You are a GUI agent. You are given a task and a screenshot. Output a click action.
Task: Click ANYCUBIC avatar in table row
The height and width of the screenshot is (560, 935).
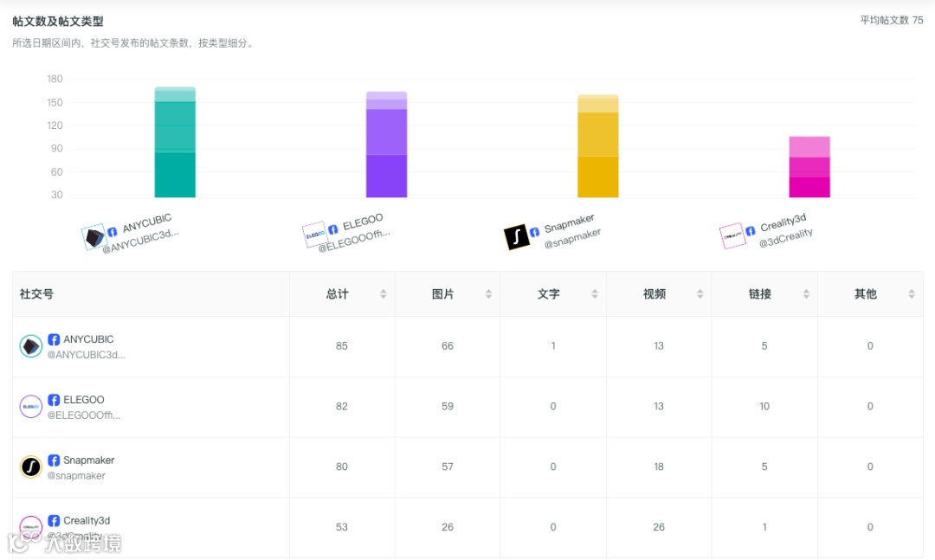[x=31, y=346]
